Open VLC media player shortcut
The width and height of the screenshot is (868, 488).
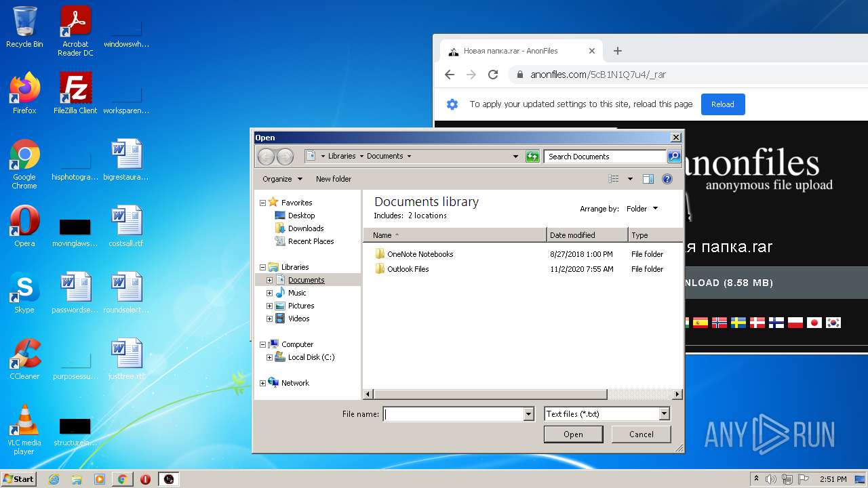point(24,430)
